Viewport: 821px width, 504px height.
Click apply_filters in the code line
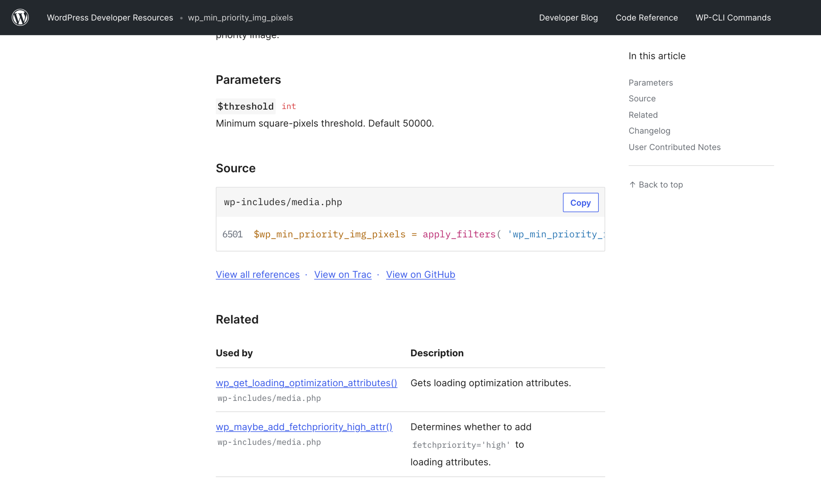click(x=459, y=234)
